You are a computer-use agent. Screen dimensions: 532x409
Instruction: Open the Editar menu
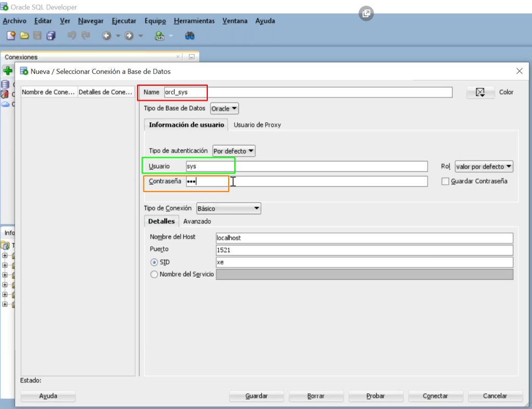click(x=43, y=21)
